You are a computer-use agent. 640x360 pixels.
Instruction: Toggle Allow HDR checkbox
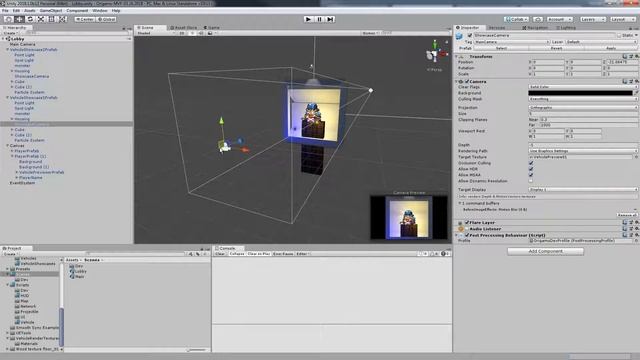[x=531, y=169]
